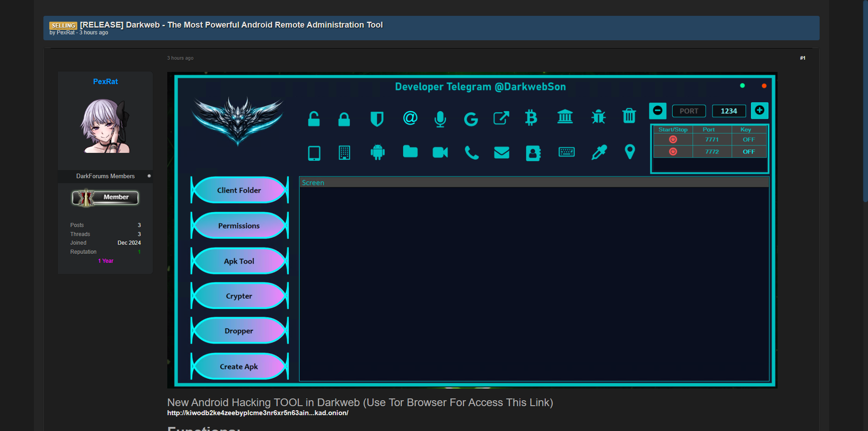868x431 pixels.
Task: Open the PexRat username profile link
Action: pos(105,81)
